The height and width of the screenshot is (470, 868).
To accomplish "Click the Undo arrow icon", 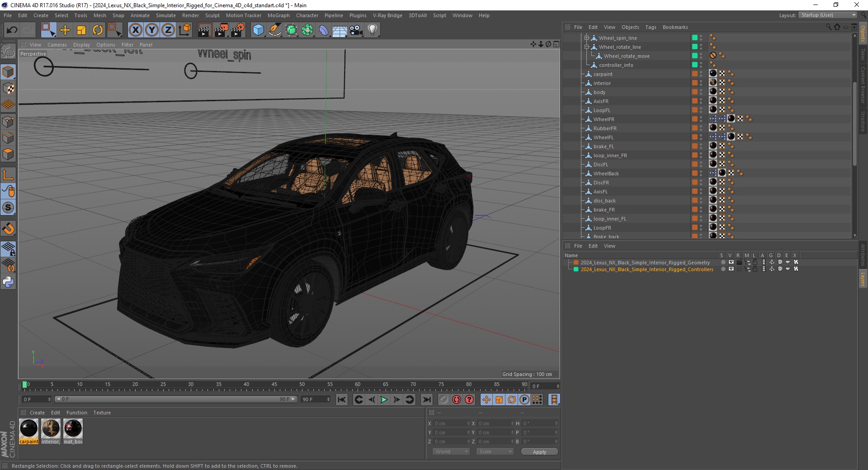I will click(12, 30).
